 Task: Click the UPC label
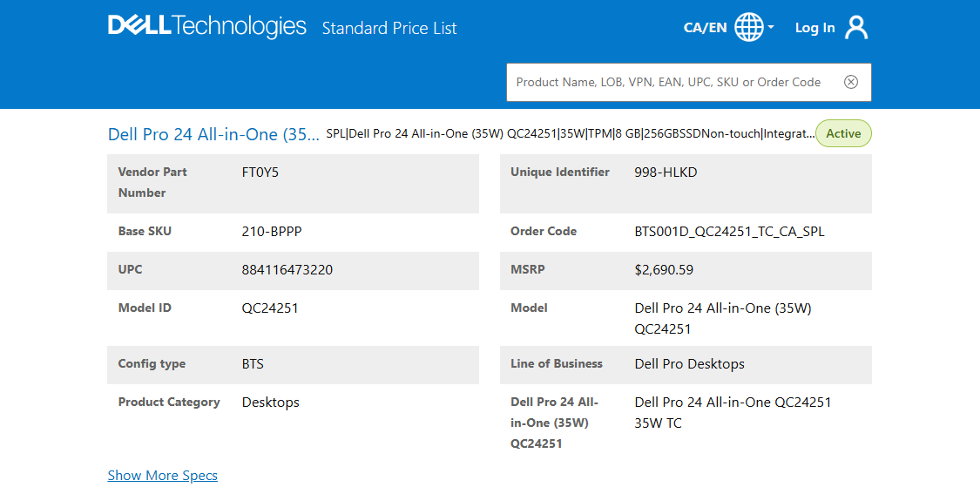(130, 269)
